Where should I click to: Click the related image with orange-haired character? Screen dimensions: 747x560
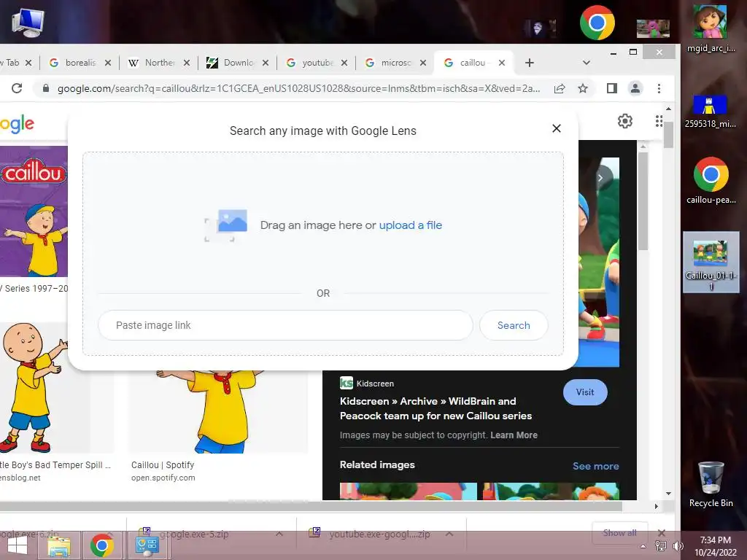point(551,491)
